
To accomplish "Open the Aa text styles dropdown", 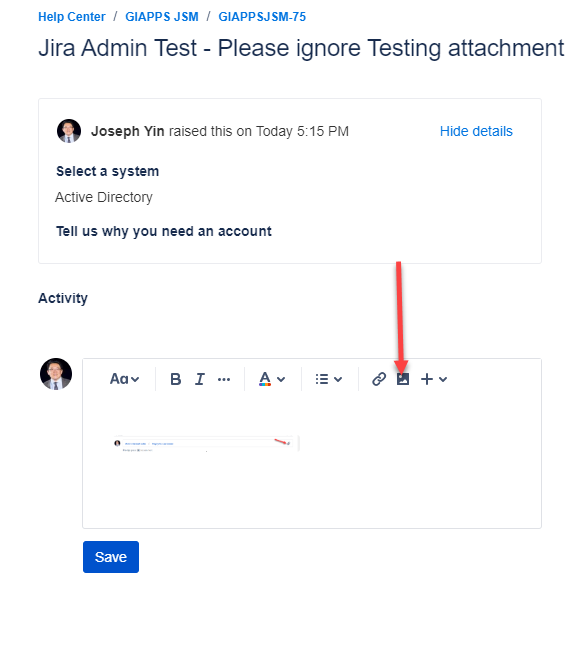I will coord(124,379).
